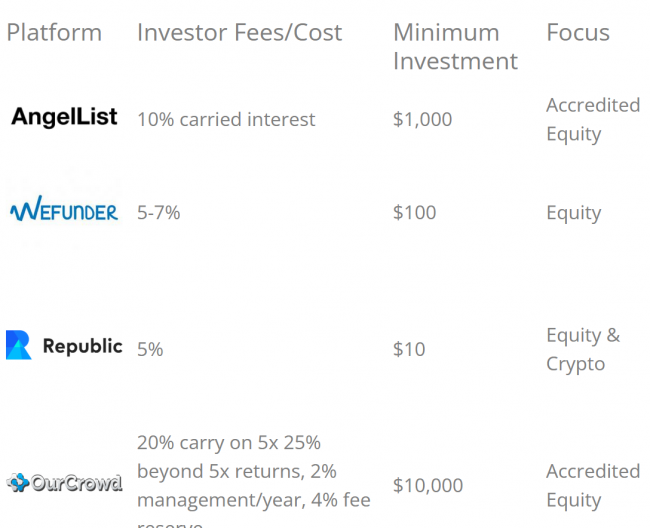The height and width of the screenshot is (528, 650).
Task: Click the AngelList logo
Action: tap(64, 117)
